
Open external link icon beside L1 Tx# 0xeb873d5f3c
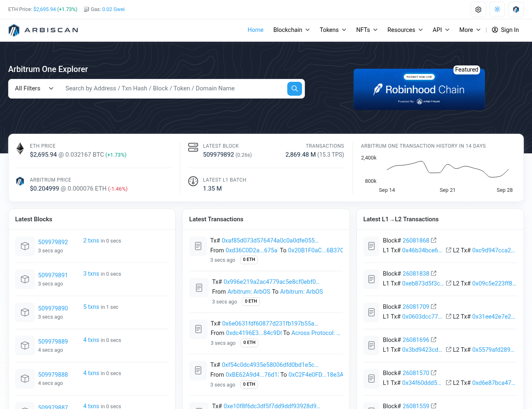coord(449,283)
